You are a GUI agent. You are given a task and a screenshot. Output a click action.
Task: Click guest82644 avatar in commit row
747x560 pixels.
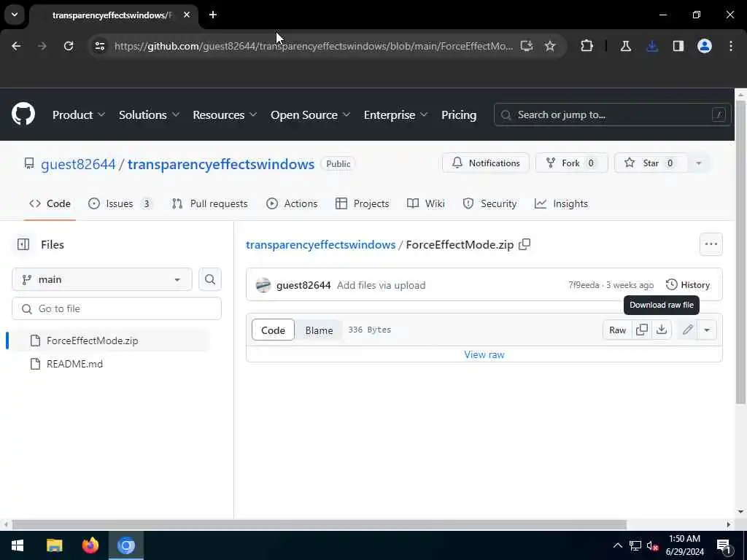click(x=263, y=285)
